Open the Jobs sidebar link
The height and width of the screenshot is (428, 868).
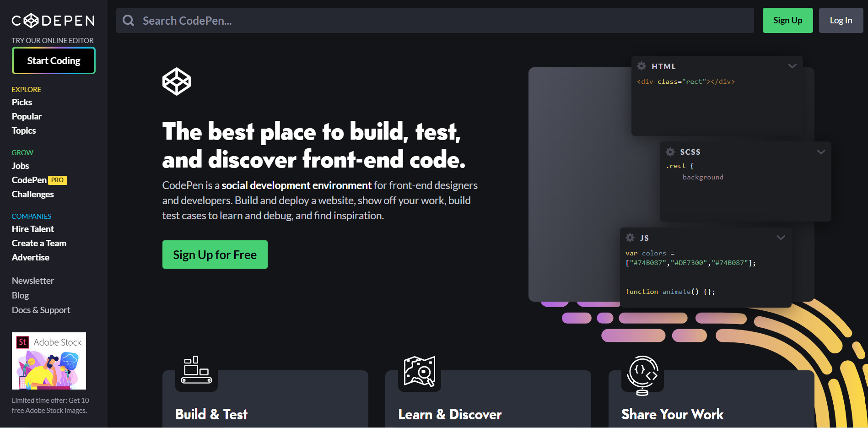21,166
